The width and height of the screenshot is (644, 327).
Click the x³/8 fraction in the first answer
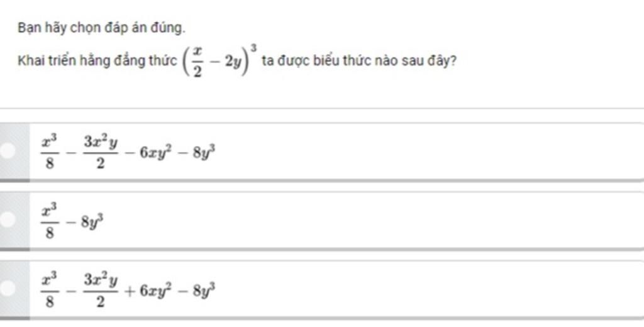50,152
